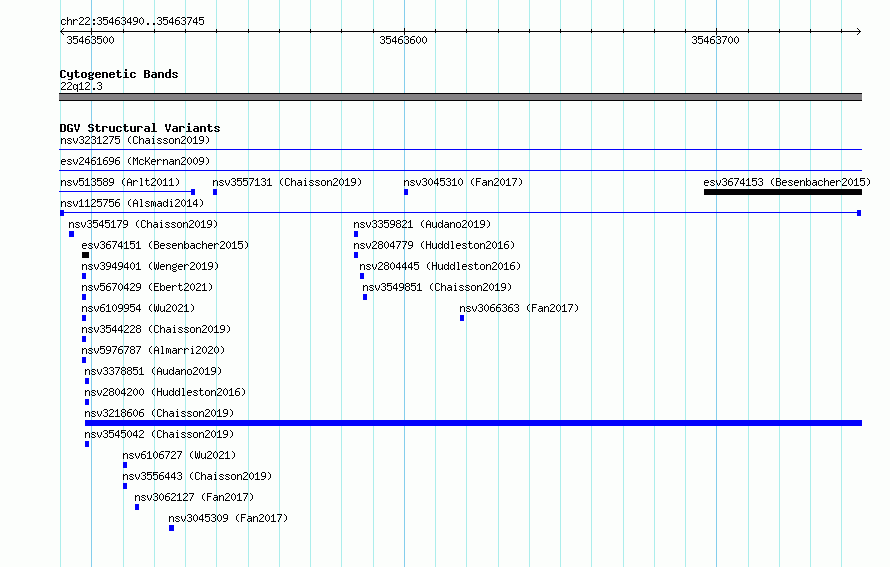Select the blue marker under nsv5976787

[84, 360]
